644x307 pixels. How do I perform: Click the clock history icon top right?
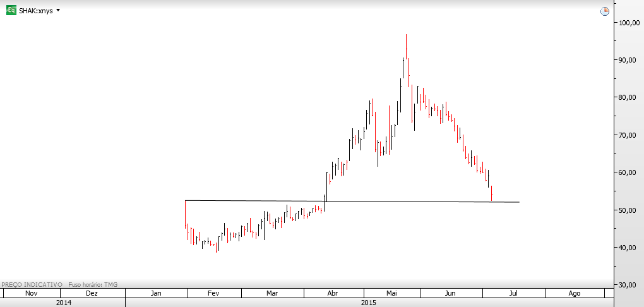click(x=605, y=11)
